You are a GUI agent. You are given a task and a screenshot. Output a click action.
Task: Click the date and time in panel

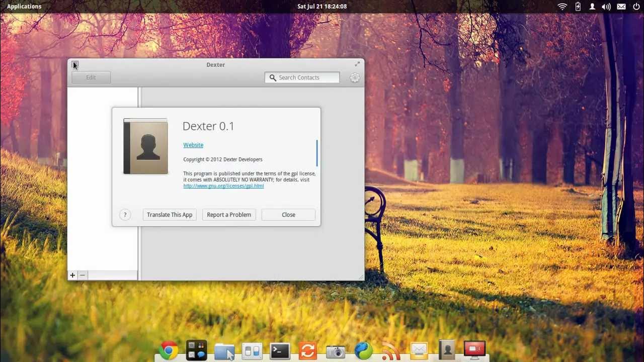click(322, 7)
